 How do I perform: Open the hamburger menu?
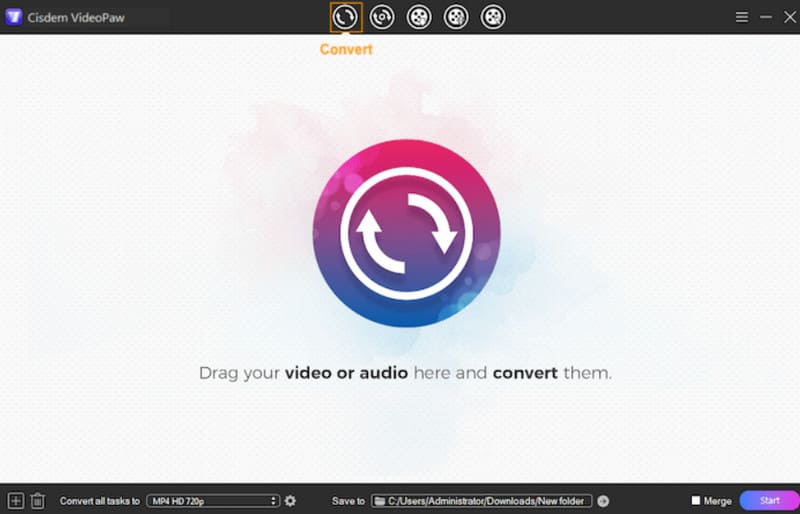click(x=742, y=17)
